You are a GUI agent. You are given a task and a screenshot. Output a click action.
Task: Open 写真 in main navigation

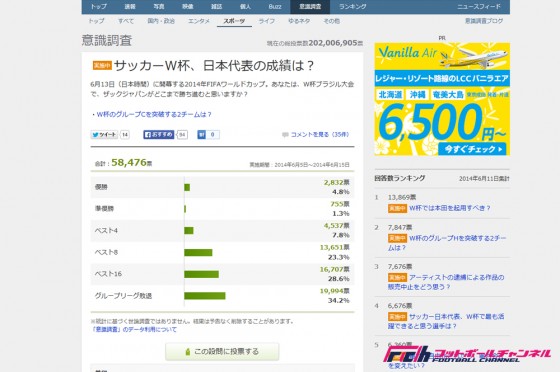159,6
